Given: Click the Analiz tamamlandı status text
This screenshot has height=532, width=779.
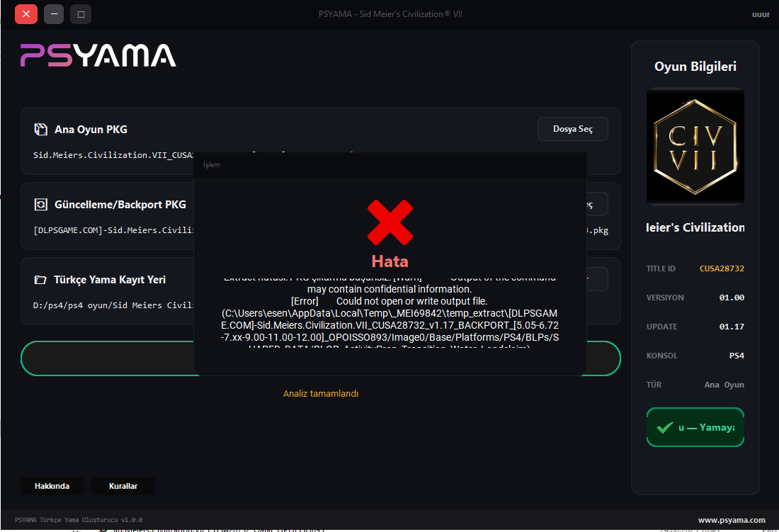Looking at the screenshot, I should click(x=320, y=393).
